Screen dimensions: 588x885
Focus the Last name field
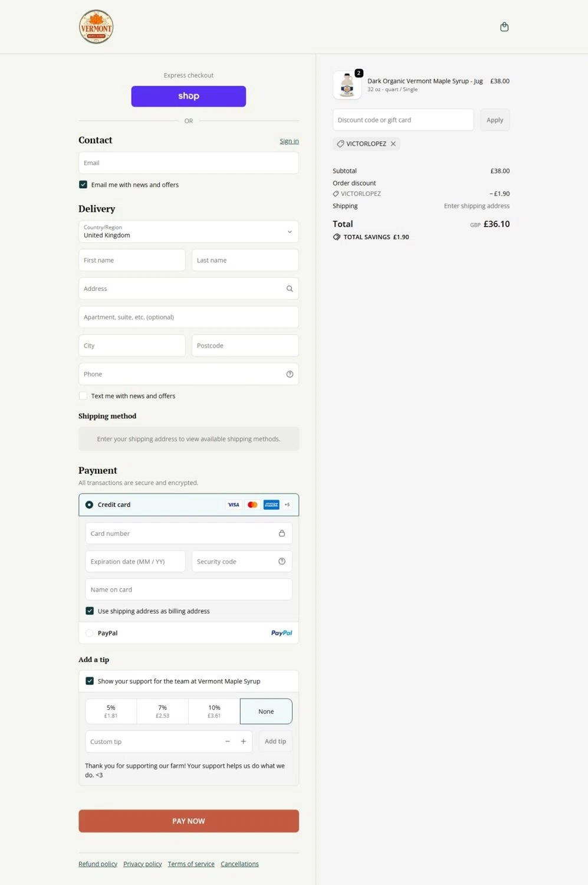pos(245,260)
